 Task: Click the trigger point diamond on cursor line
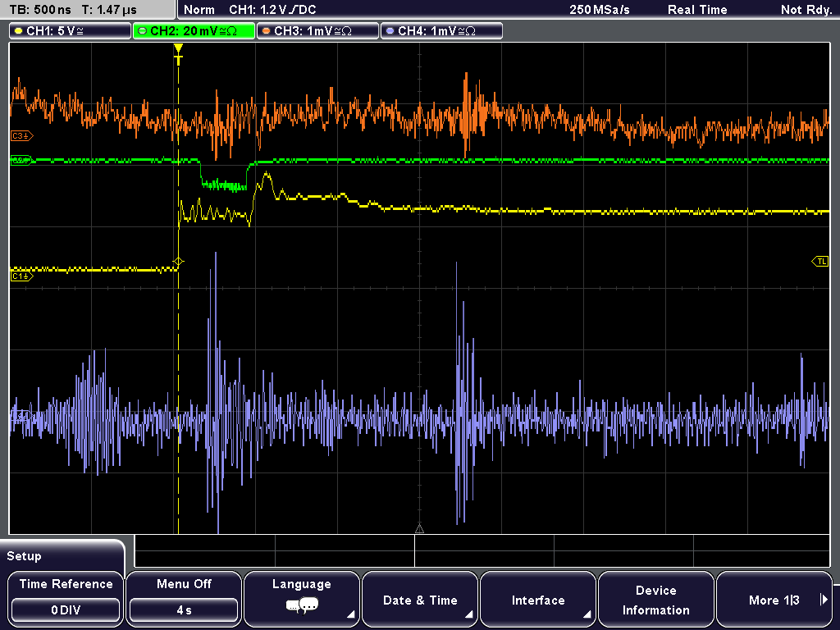pos(178,262)
